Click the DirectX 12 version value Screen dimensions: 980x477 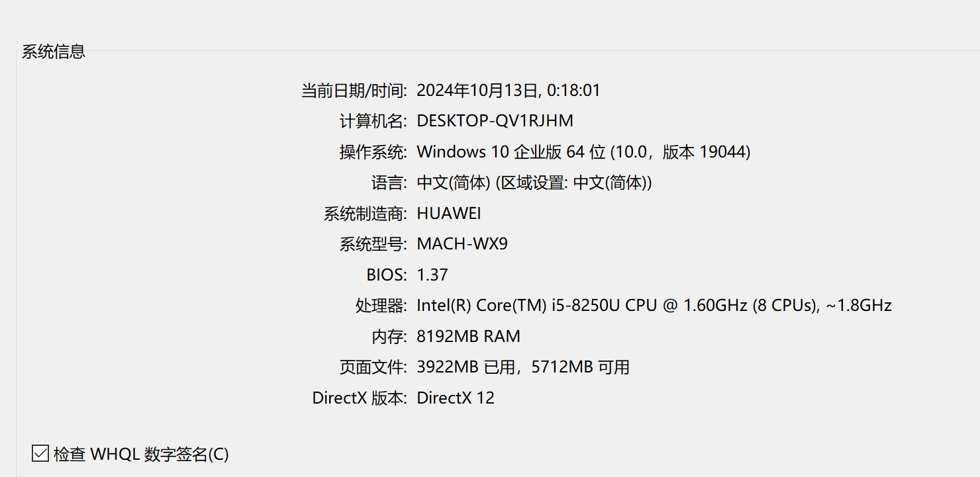(456, 398)
